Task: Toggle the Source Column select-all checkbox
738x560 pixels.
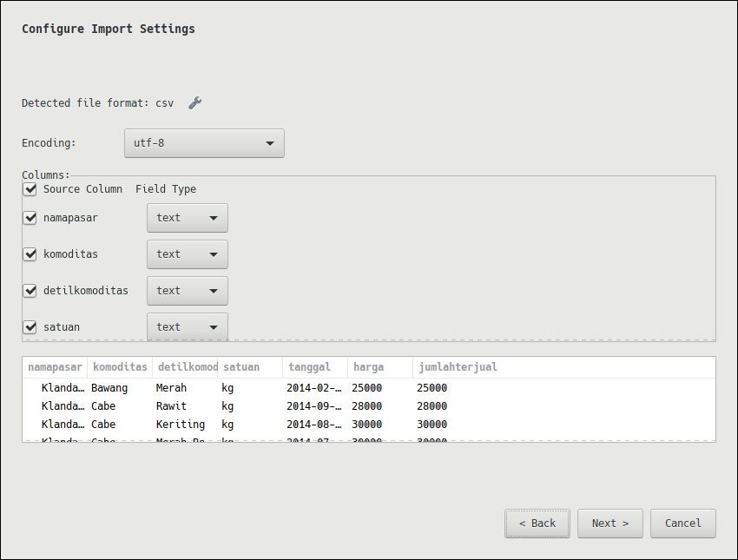Action: coord(30,189)
